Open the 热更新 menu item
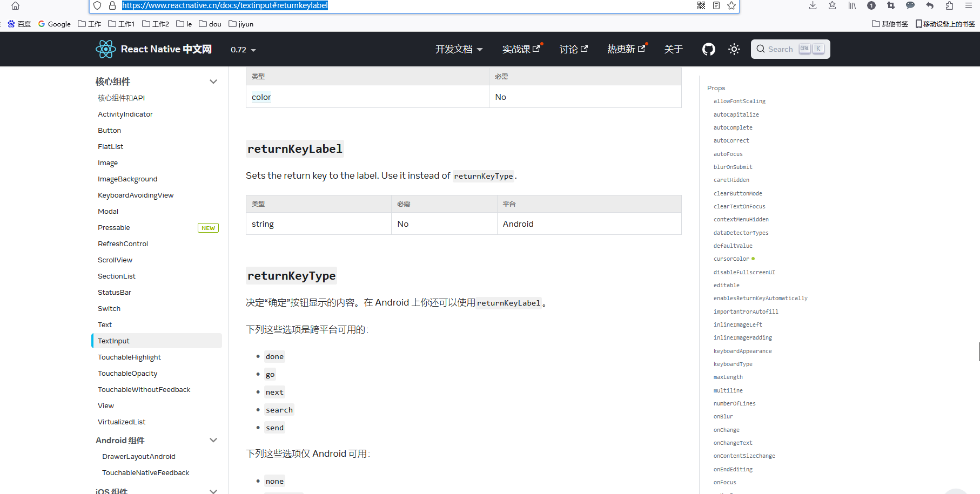The height and width of the screenshot is (494, 980). click(625, 49)
